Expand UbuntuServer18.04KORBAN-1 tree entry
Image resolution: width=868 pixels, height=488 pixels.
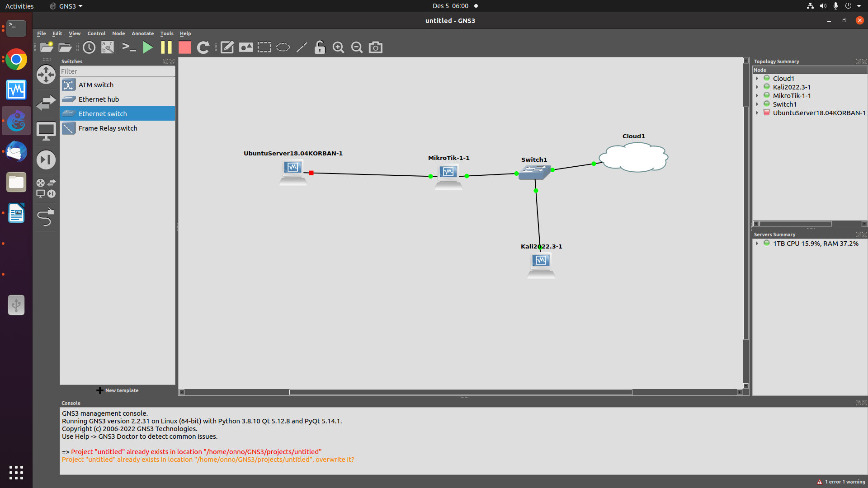point(757,113)
